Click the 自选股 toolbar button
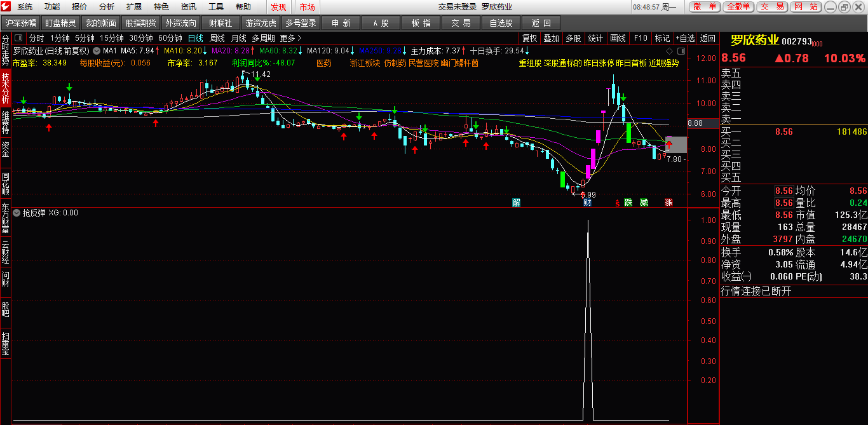This screenshot has width=868, height=425. [x=501, y=23]
